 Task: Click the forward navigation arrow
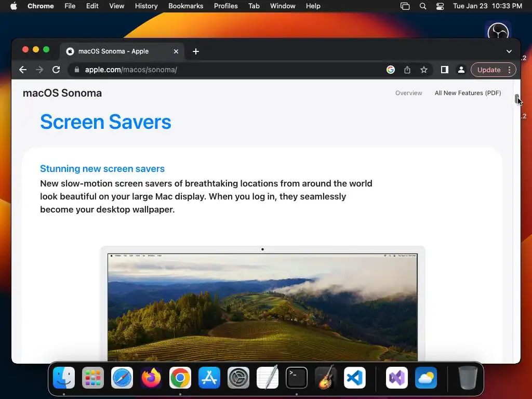coord(39,70)
